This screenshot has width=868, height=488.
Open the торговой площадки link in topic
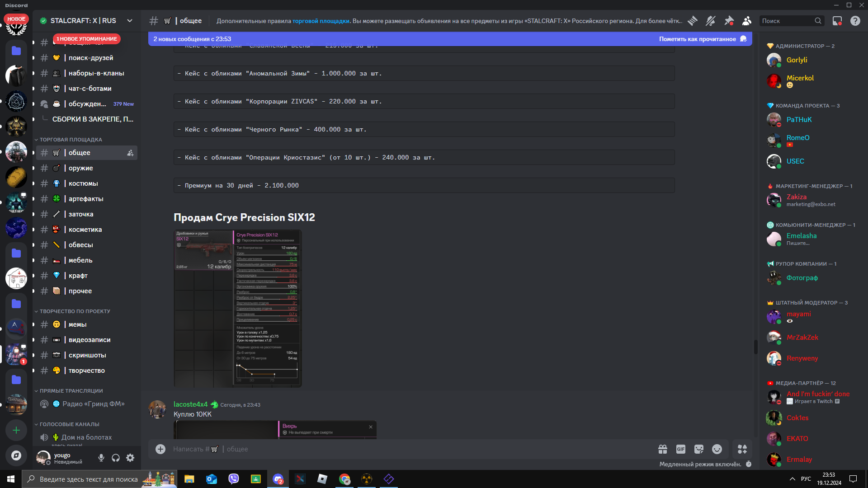point(321,21)
